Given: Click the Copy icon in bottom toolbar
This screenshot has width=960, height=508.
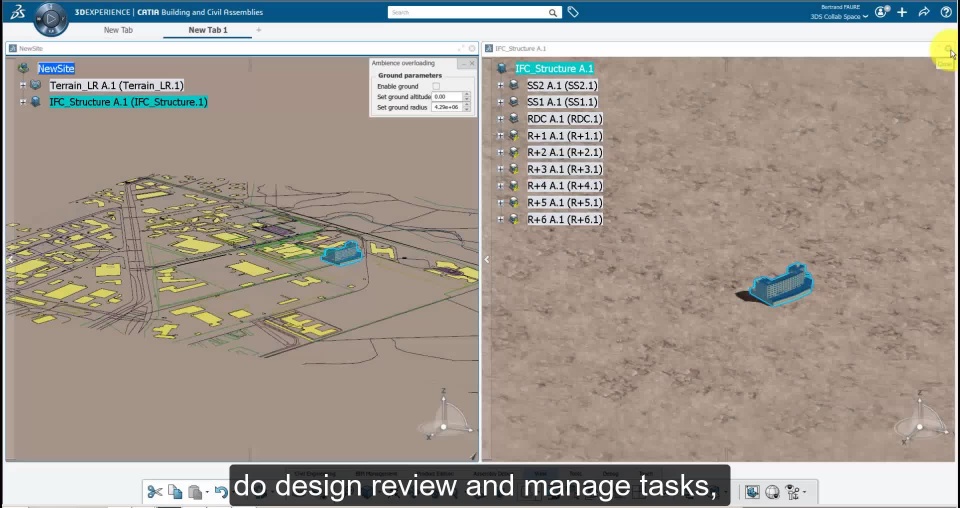Looking at the screenshot, I should (x=175, y=491).
